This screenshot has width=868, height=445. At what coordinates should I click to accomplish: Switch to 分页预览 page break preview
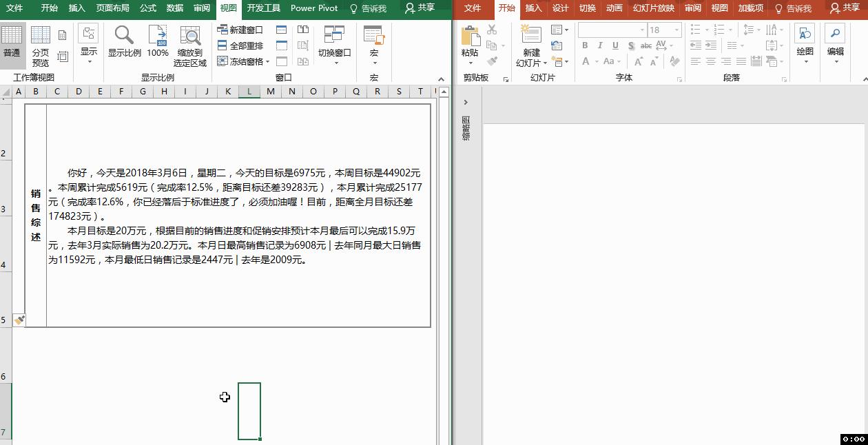41,45
